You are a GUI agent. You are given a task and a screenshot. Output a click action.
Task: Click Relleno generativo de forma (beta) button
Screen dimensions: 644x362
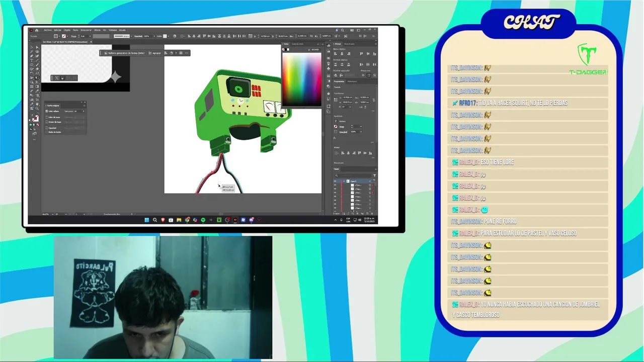pos(124,53)
